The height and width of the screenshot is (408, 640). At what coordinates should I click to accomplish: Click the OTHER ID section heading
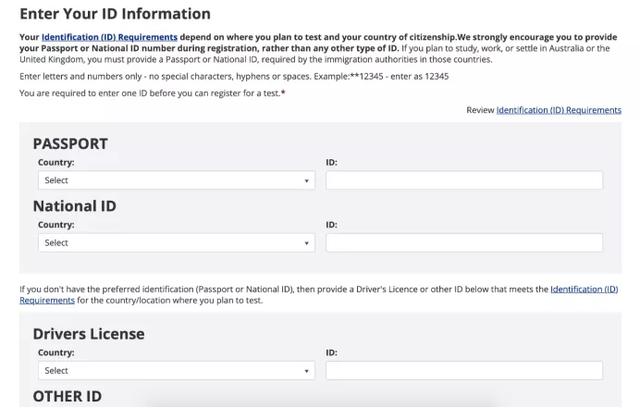point(67,397)
